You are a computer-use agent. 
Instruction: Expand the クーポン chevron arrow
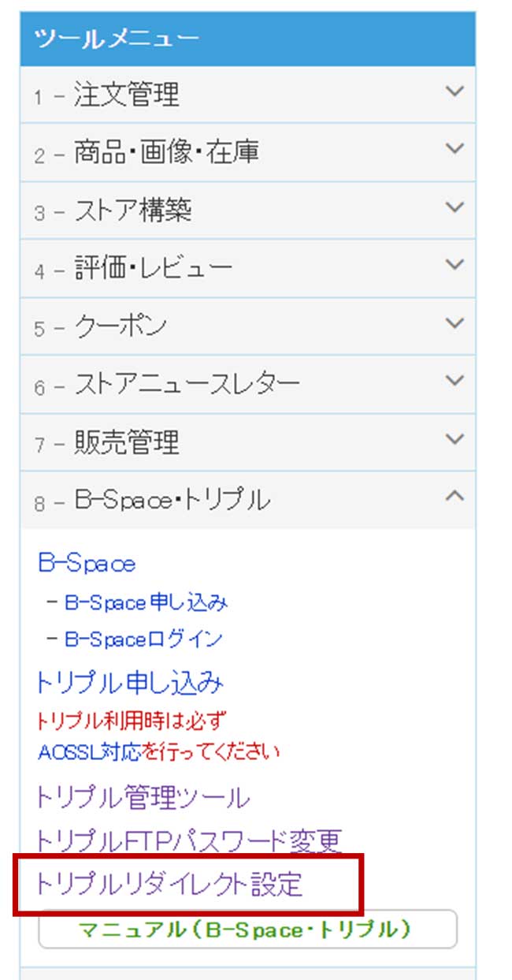tap(454, 323)
